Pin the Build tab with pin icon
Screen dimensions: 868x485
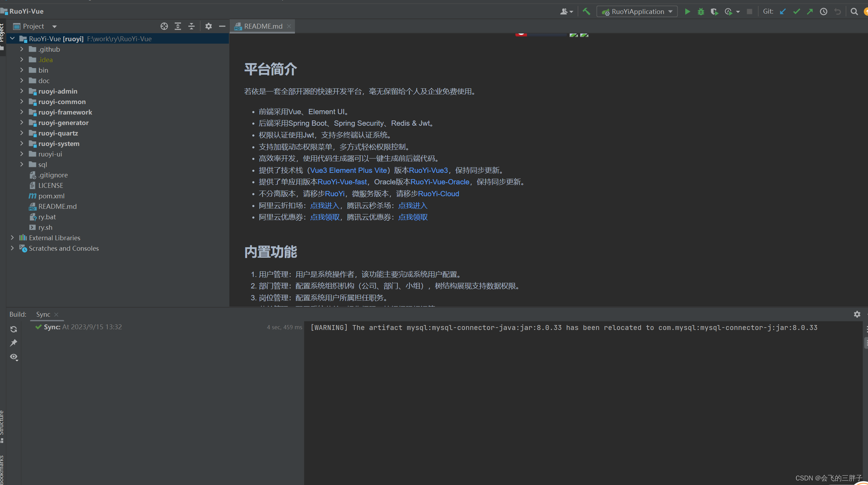pos(14,343)
